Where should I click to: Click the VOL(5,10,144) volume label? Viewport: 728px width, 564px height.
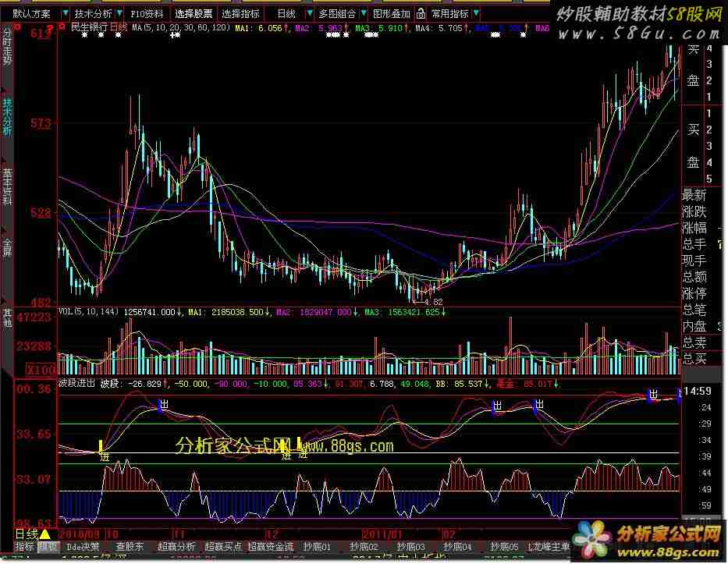coord(88,312)
